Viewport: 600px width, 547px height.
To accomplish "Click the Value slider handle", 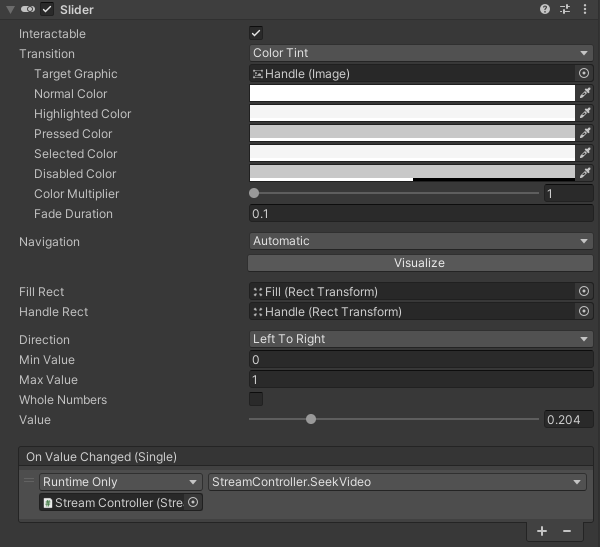I will (x=311, y=419).
